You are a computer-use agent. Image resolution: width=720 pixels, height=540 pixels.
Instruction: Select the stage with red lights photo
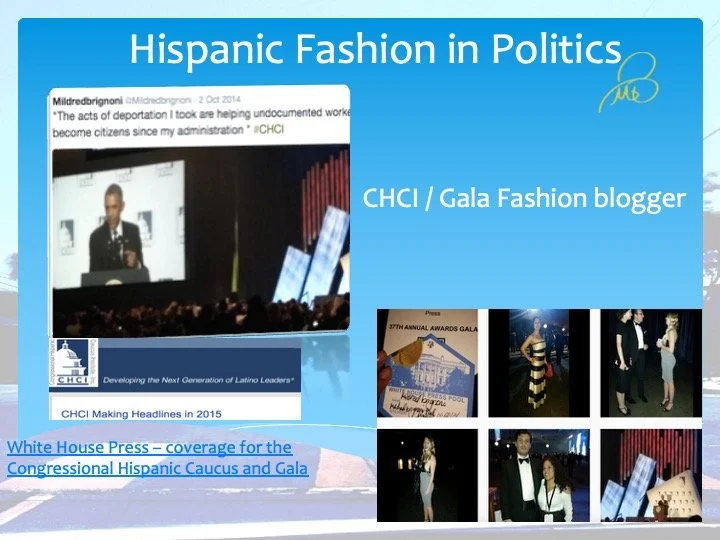[651, 475]
